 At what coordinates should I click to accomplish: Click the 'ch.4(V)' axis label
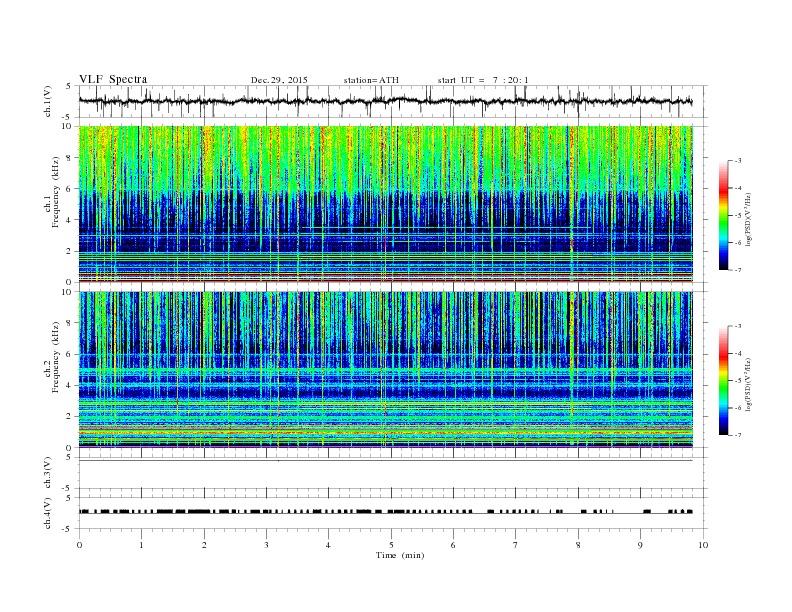48,513
